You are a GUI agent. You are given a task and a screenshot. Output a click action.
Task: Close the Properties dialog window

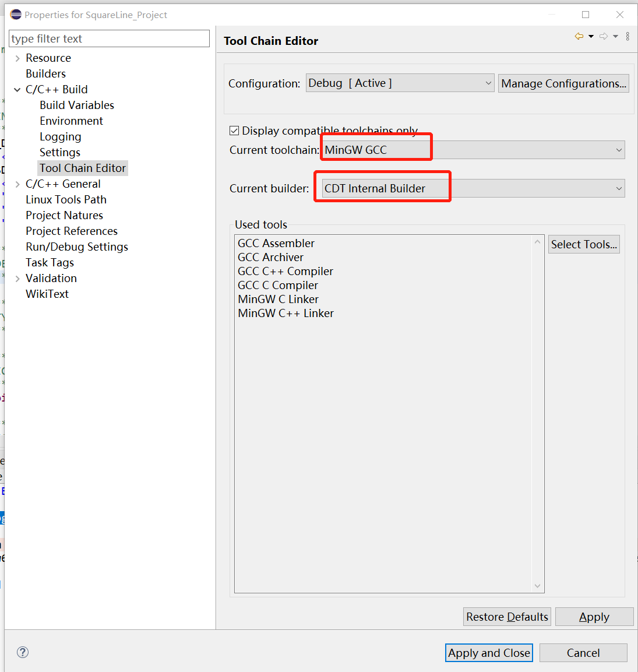(x=619, y=15)
